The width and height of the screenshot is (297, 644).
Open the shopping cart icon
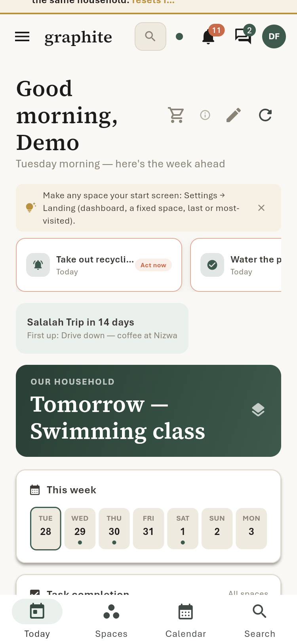click(176, 115)
